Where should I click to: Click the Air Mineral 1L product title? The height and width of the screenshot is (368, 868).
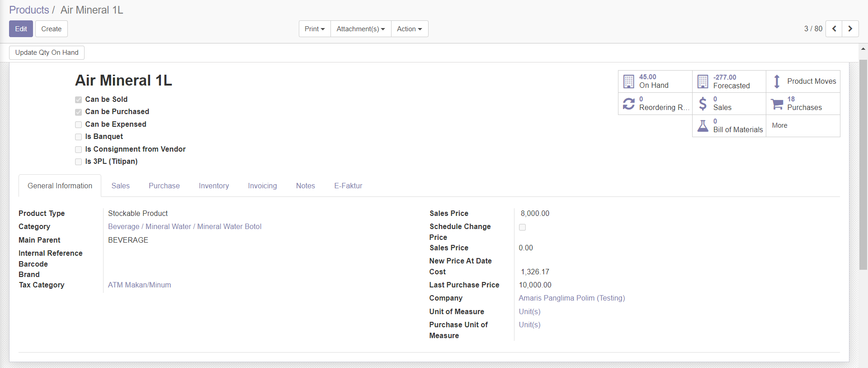point(123,81)
